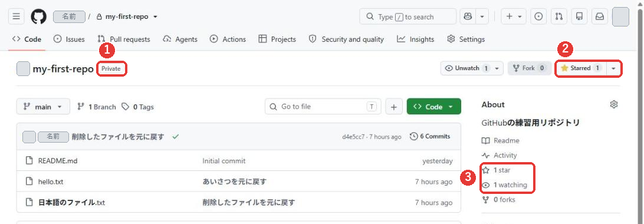Open commit hash d4e5cc7

(x=353, y=137)
